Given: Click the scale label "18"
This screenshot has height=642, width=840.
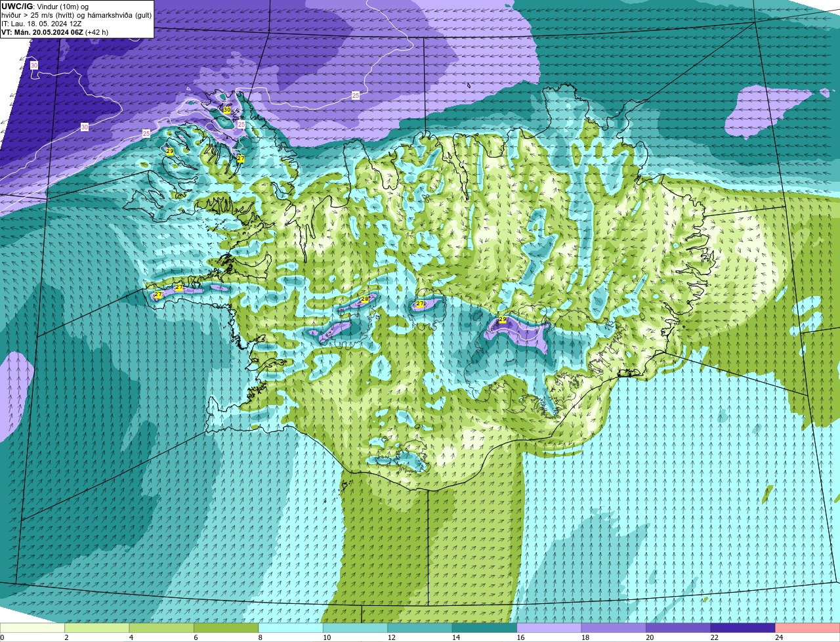Looking at the screenshot, I should pos(585,637).
